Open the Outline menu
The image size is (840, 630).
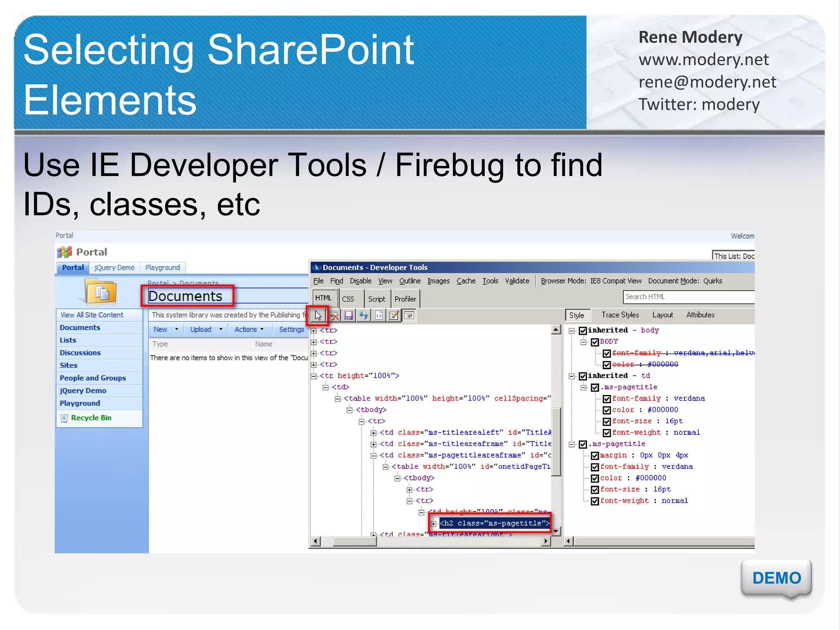(x=410, y=281)
